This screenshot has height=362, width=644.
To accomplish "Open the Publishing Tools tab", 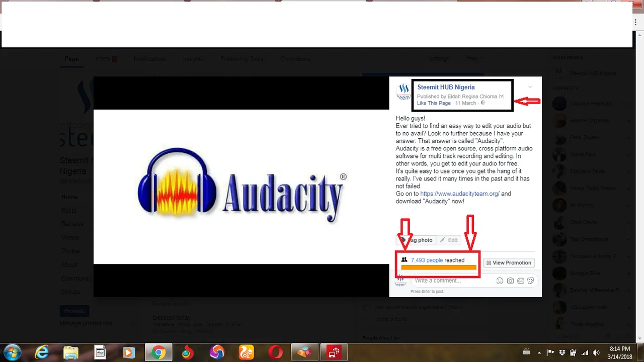I will point(242,59).
